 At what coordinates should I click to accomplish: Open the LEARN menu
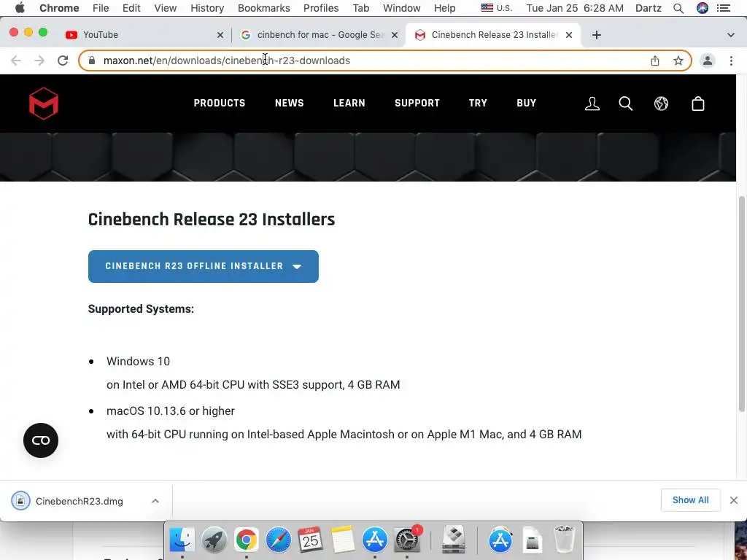(x=349, y=103)
